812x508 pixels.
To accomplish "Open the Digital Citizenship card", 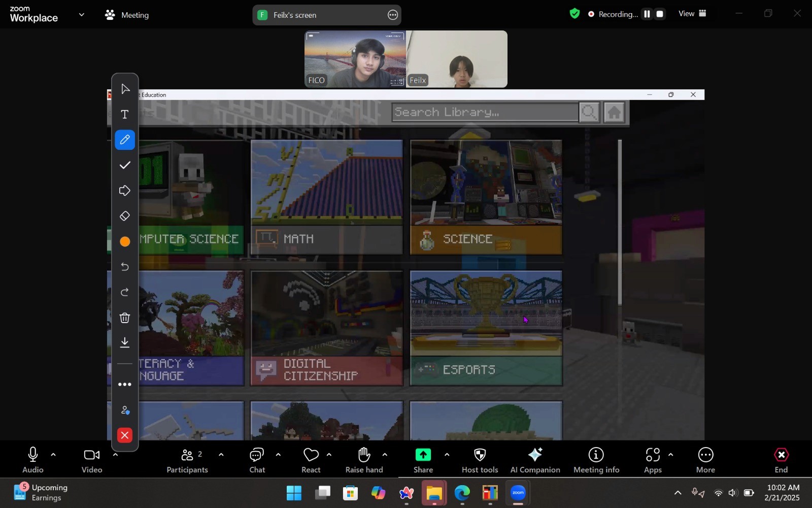I will click(x=327, y=328).
